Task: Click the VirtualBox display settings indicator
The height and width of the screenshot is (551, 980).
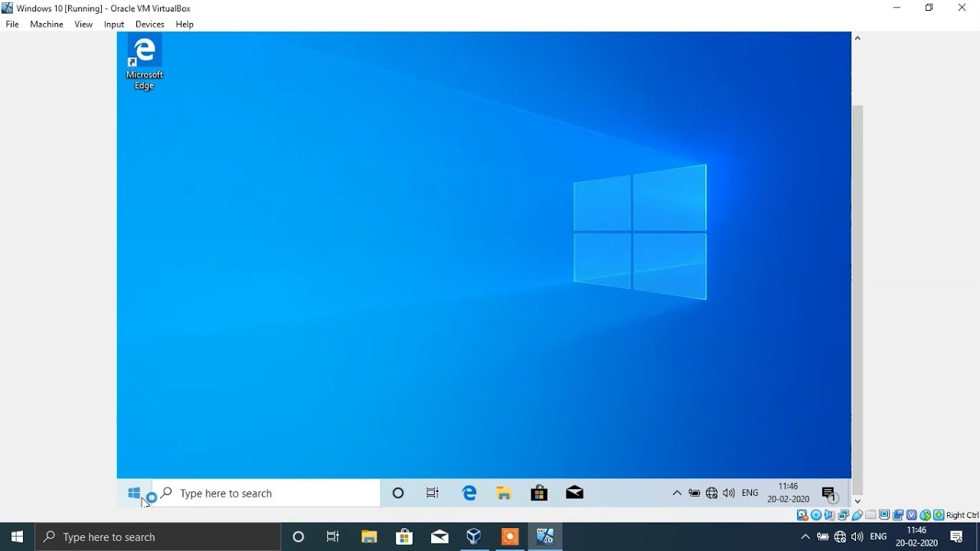Action: click(884, 515)
